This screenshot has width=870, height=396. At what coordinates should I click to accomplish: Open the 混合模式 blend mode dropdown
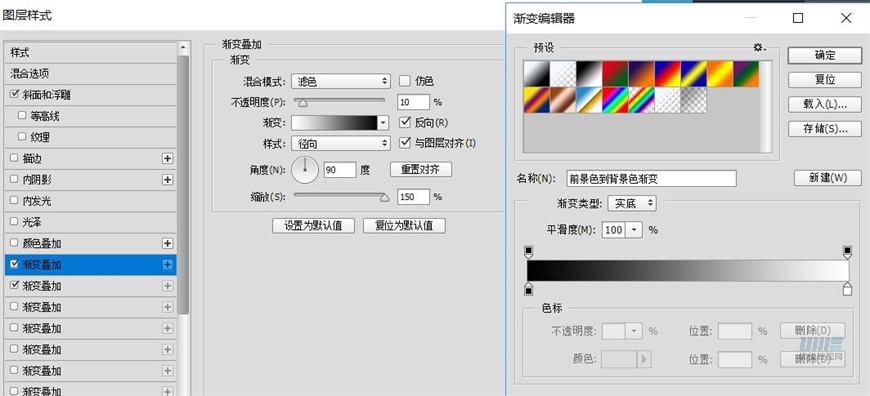pos(341,82)
